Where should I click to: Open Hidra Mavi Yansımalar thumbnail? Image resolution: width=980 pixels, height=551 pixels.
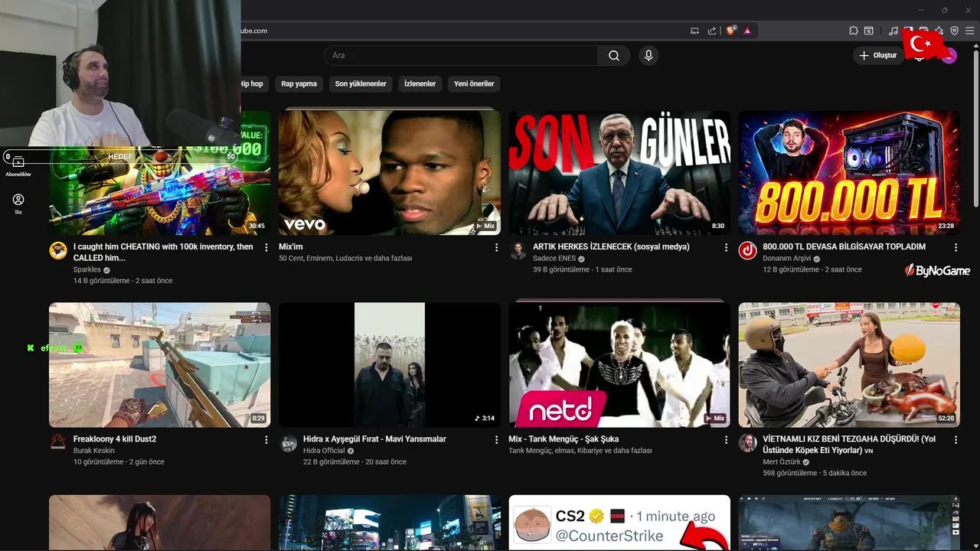point(390,365)
